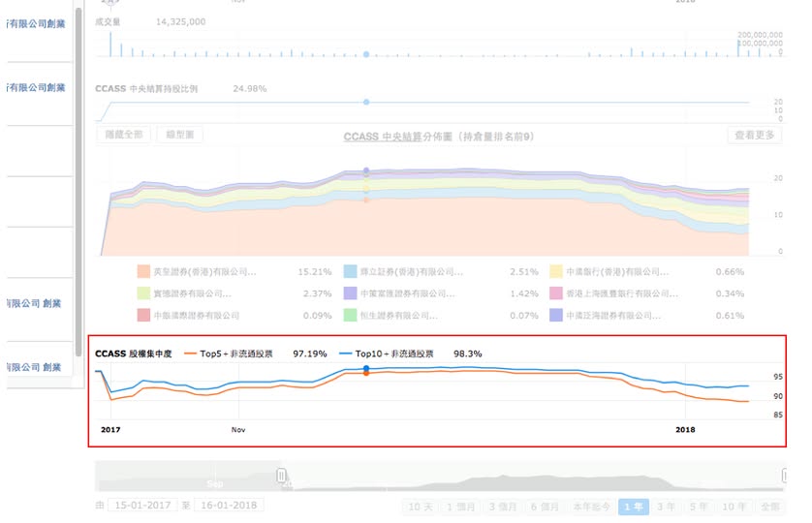Screen dimensions: 812x523
Task: Click the 97.19% Top5 concentration value
Action: click(x=310, y=354)
